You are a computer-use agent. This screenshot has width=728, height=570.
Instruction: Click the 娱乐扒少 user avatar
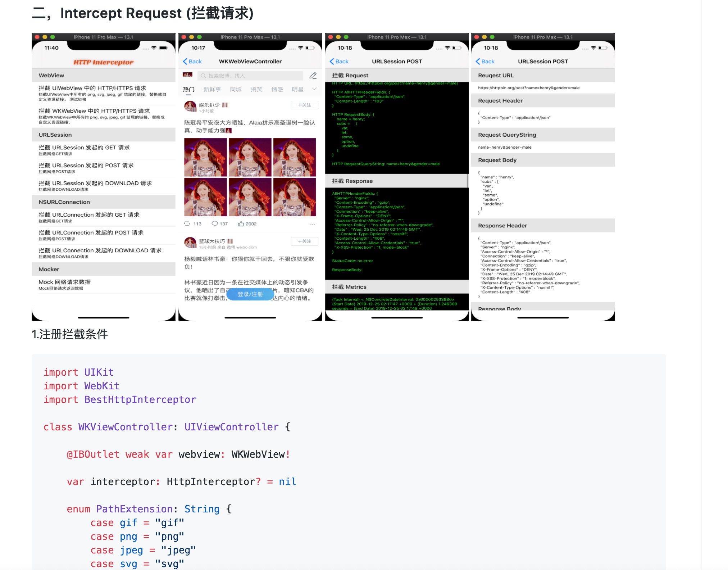point(190,107)
